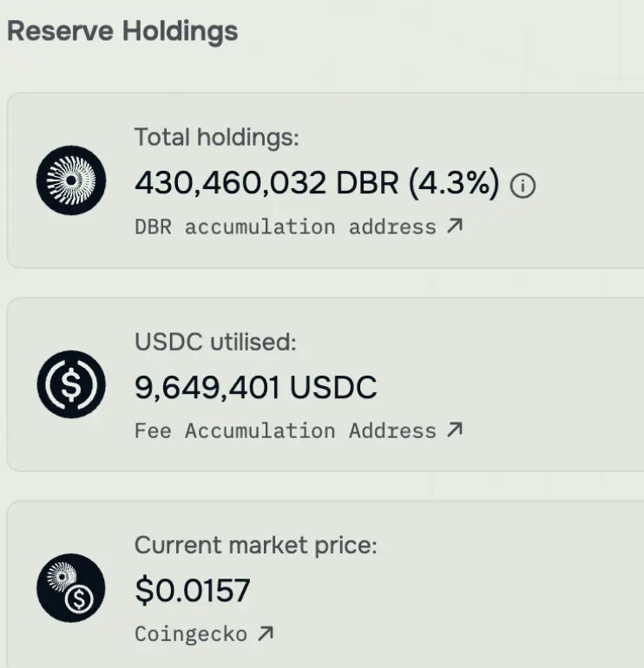Click the arrow beside Fee Accumulation Address

click(455, 430)
